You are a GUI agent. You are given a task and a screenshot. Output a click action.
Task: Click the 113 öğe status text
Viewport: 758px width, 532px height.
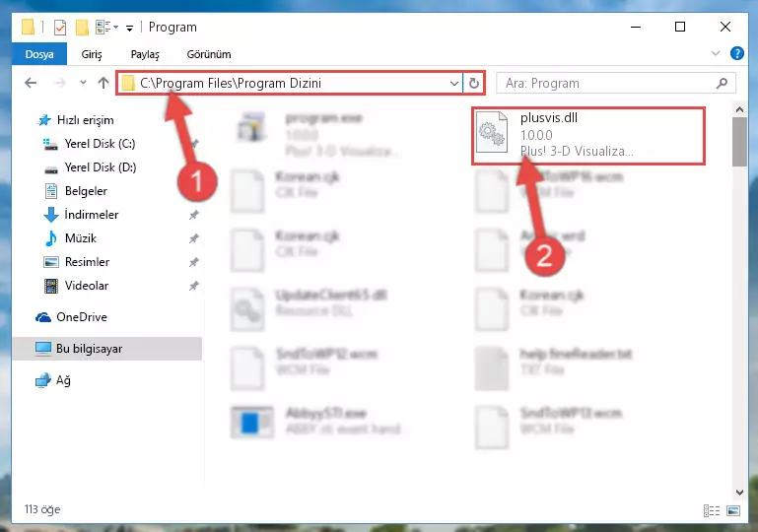[42, 509]
